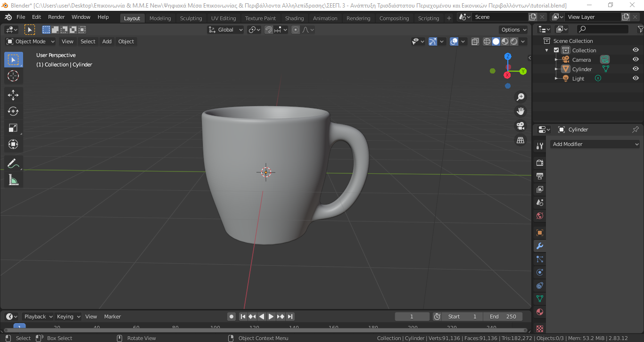Open the Options button in viewport header
Viewport: 644px width, 342px height.
coord(514,30)
